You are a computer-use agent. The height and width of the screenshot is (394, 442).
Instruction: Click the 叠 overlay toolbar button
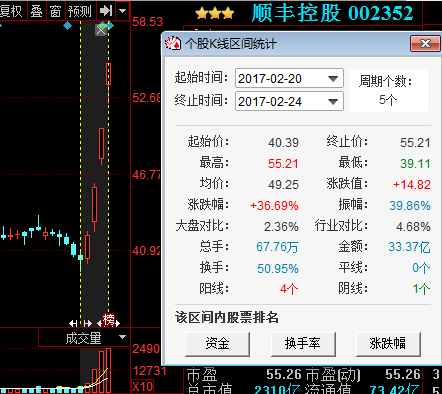point(37,11)
